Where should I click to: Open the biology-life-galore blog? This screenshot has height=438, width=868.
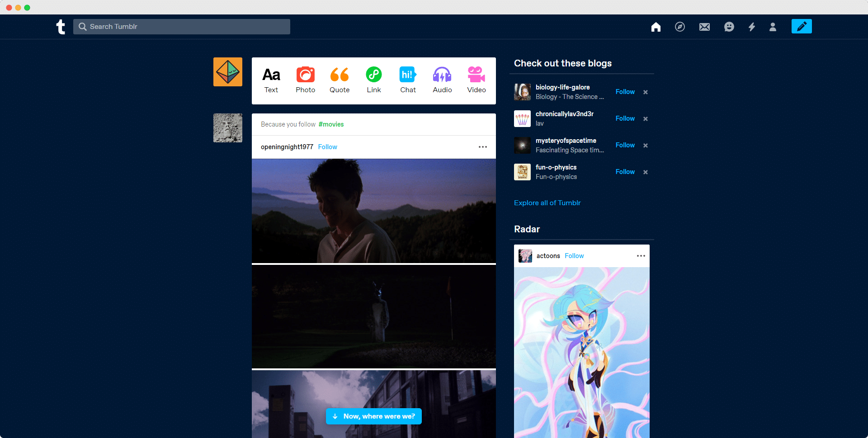pyautogui.click(x=562, y=87)
